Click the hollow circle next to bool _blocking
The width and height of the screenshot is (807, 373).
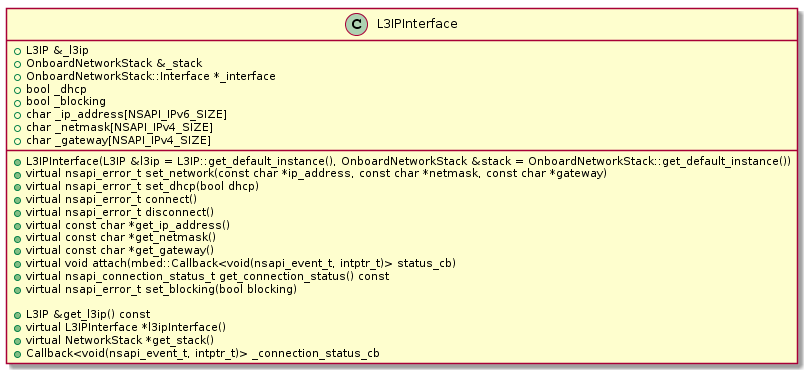pyautogui.click(x=17, y=102)
